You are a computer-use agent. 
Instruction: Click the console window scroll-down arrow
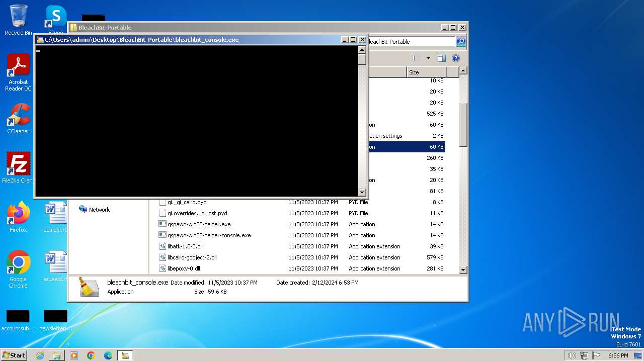click(362, 193)
